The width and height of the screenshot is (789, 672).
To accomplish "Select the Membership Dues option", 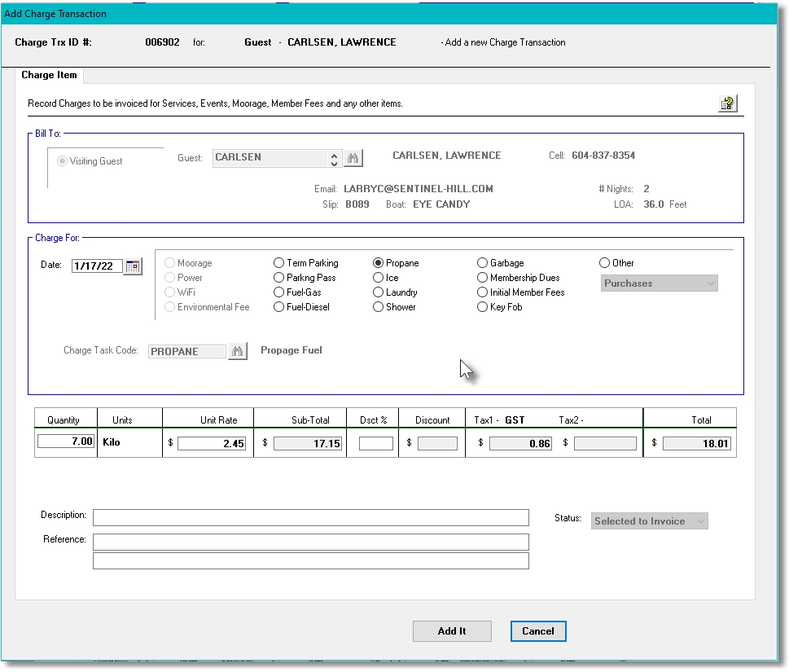I will 482,277.
